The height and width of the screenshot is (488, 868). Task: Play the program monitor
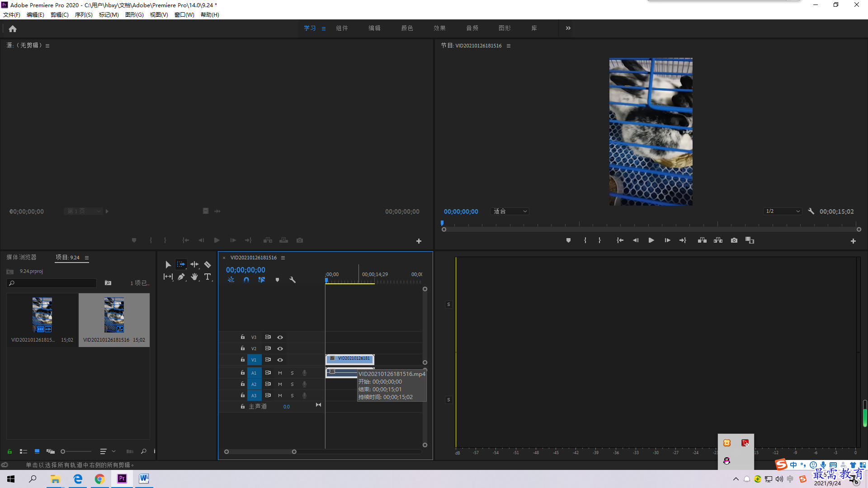click(x=651, y=240)
